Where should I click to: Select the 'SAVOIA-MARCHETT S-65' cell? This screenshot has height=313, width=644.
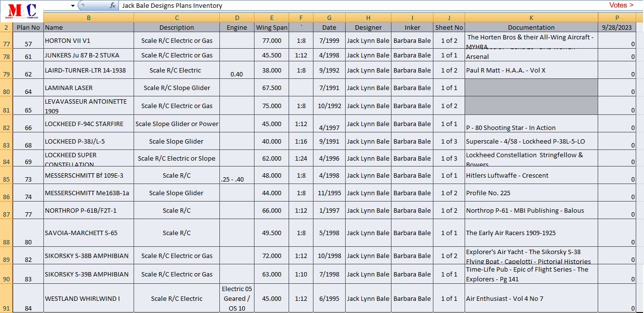click(x=89, y=233)
